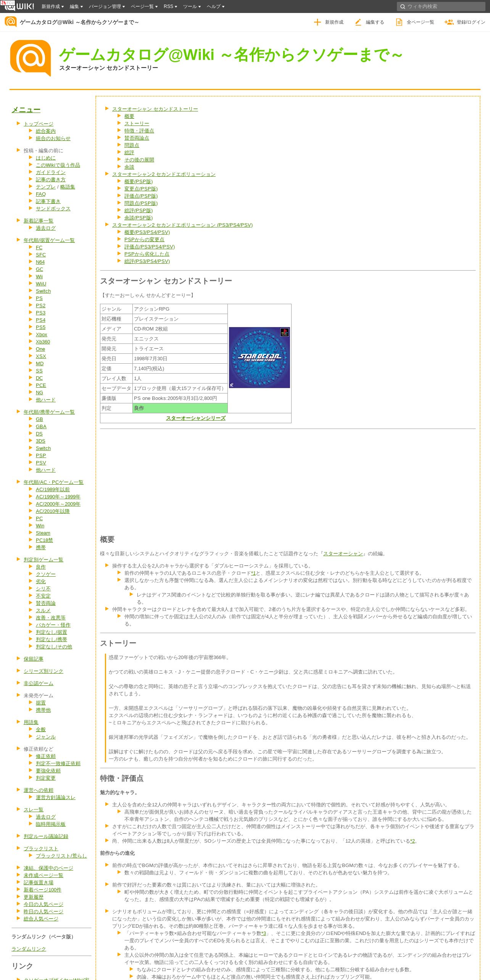
Task: Open the Steam link in sidebar
Action: click(x=43, y=533)
